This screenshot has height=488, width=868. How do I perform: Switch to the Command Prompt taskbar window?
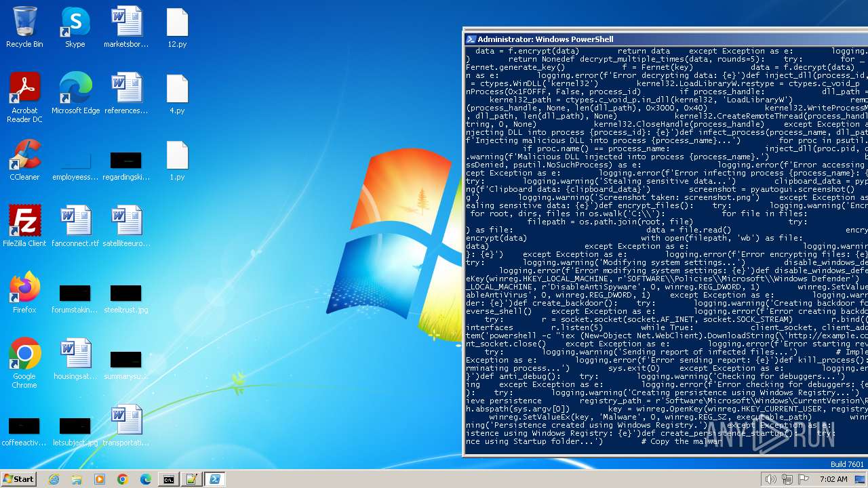(168, 479)
